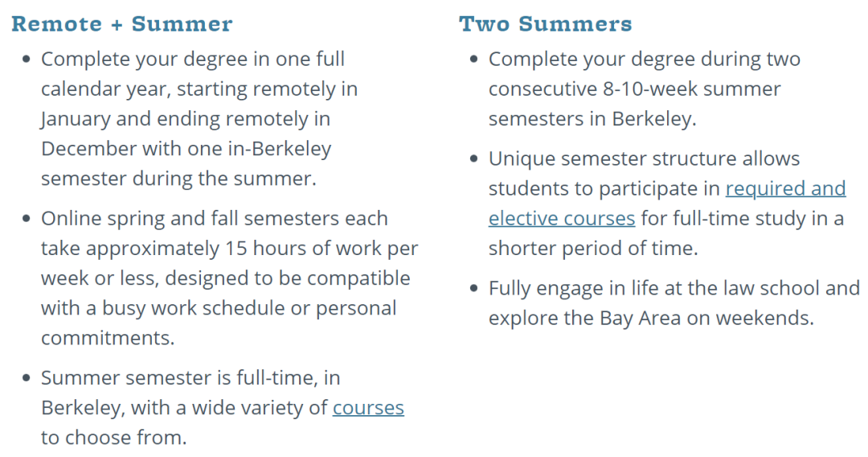Click the text "to choose from."
Viewport: 868px width, 457px height.
click(x=114, y=438)
